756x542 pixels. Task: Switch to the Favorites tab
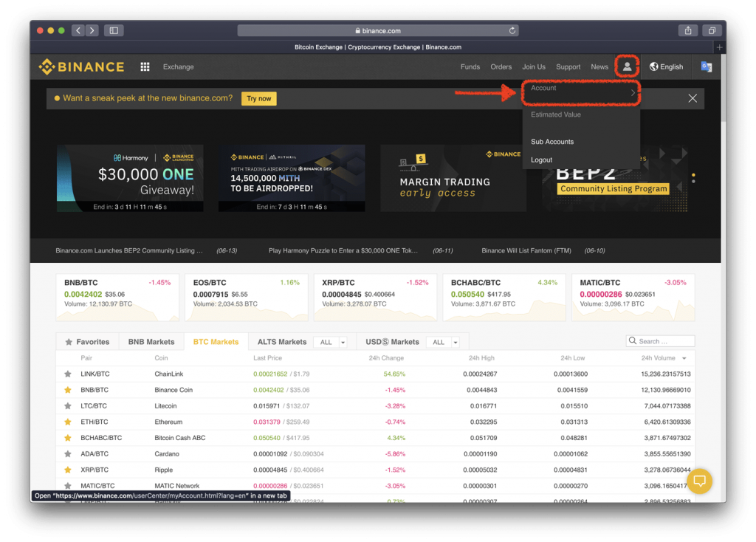tap(87, 342)
